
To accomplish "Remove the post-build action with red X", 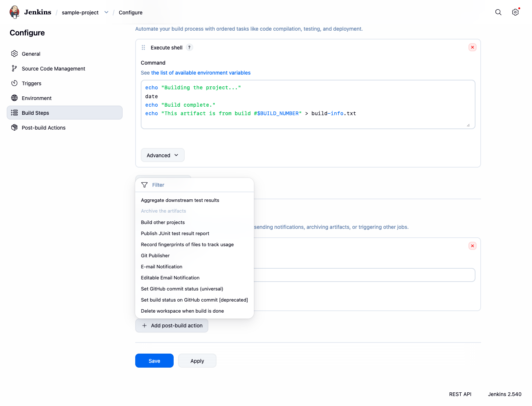I will click(x=473, y=246).
